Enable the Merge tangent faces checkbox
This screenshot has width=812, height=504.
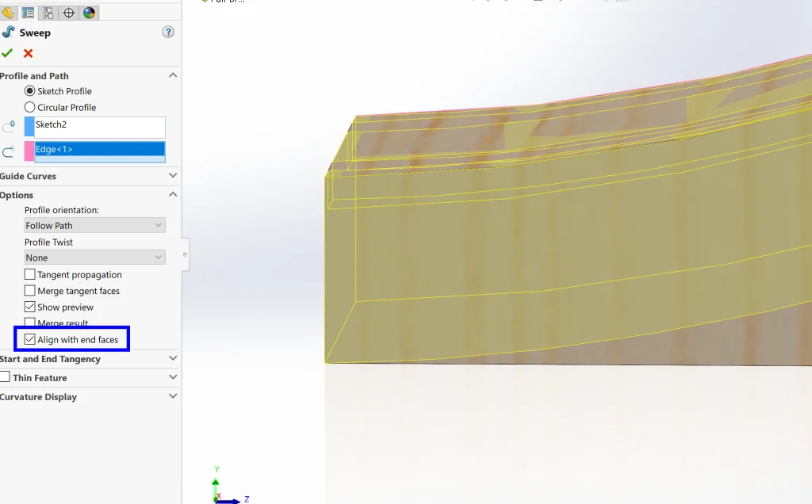30,291
